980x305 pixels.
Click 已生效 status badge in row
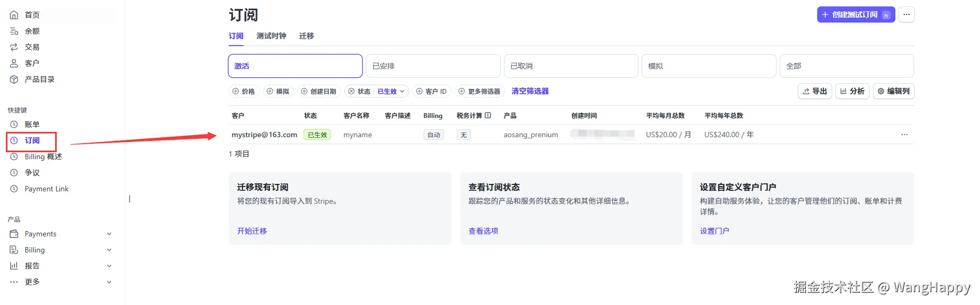pyautogui.click(x=317, y=135)
